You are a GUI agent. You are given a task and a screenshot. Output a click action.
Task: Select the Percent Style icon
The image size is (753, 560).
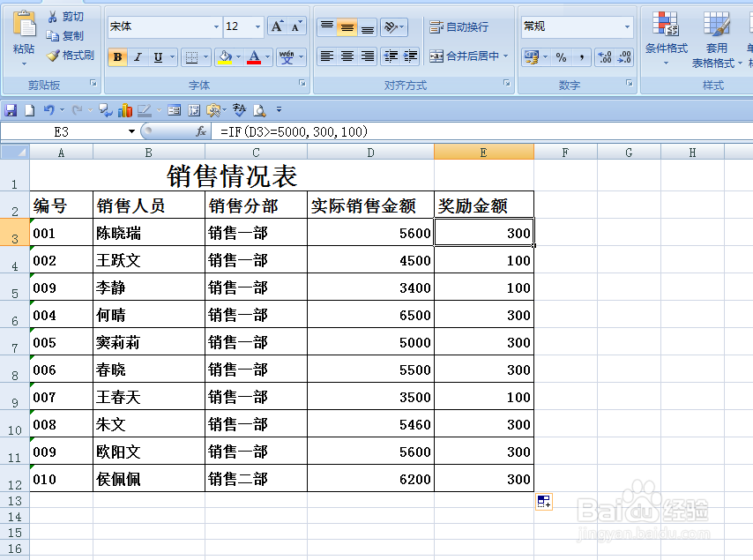559,56
